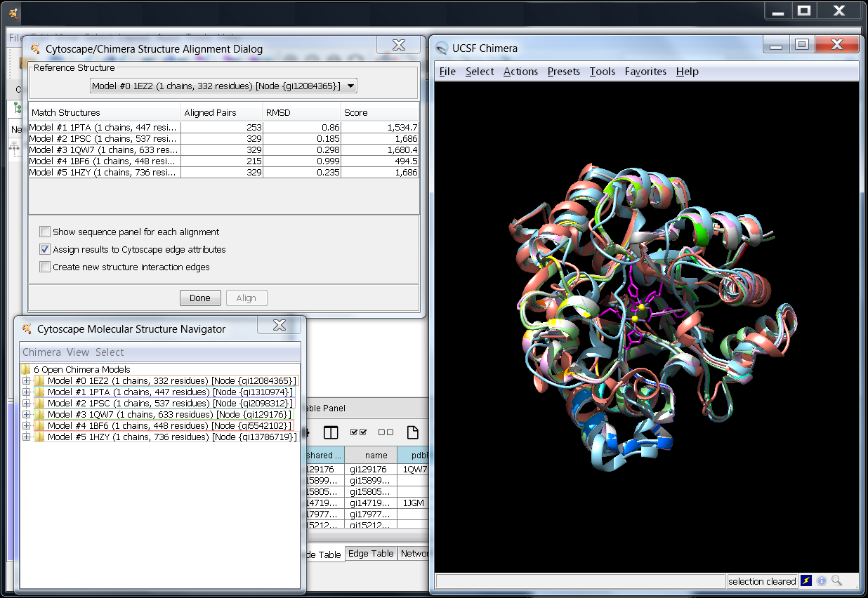
Task: Expand Model #3 1QW7 tree node
Action: (x=27, y=414)
